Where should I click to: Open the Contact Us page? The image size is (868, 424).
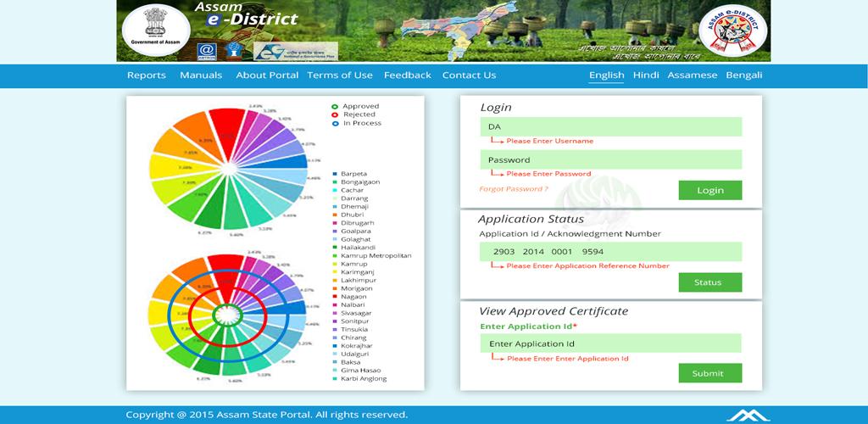click(x=469, y=75)
